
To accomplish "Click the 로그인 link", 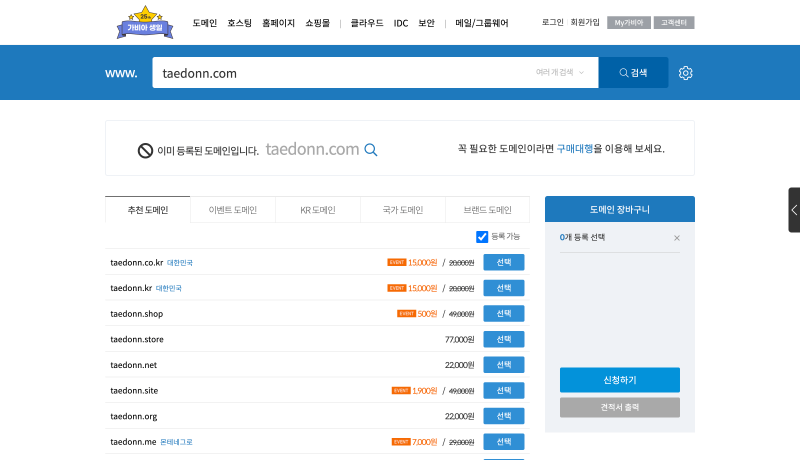I will [553, 22].
